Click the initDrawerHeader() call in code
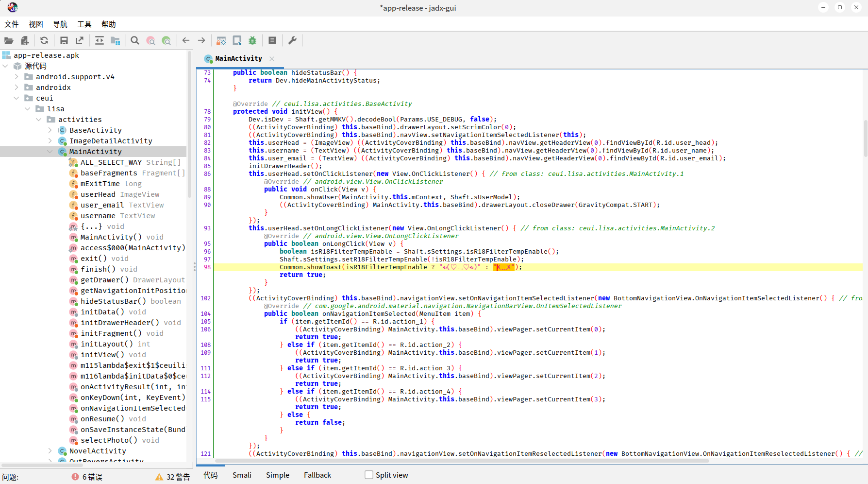Screen dimensions: 868x484 click(285, 166)
